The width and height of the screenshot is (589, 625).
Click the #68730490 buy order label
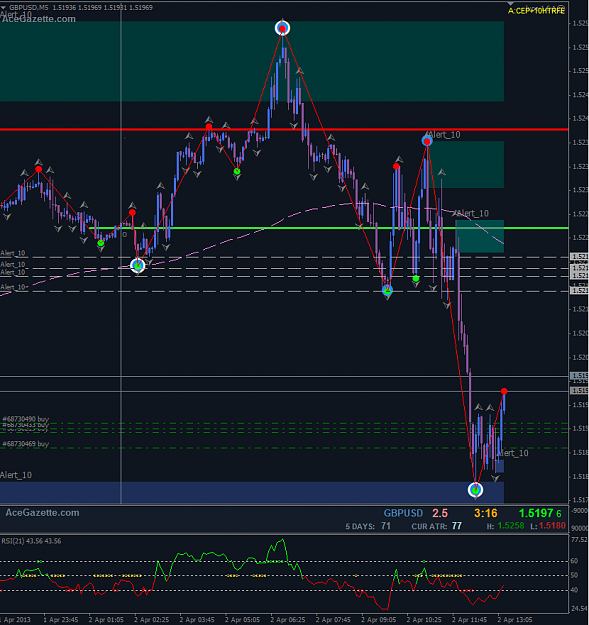click(x=26, y=419)
